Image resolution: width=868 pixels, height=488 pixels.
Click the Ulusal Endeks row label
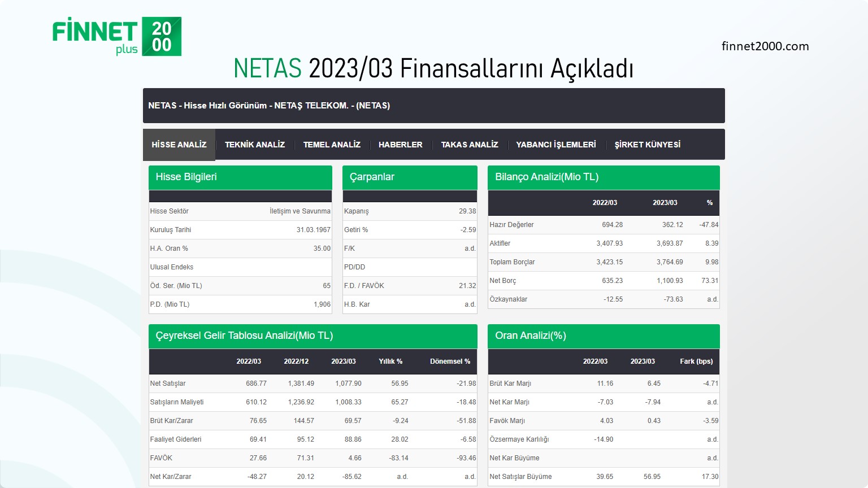tap(172, 267)
